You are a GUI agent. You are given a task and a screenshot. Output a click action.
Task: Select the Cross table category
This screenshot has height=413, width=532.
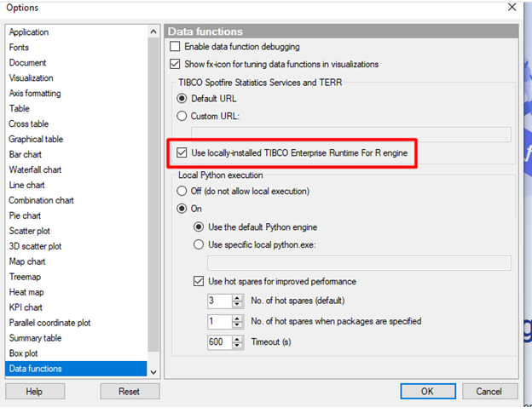(x=77, y=123)
